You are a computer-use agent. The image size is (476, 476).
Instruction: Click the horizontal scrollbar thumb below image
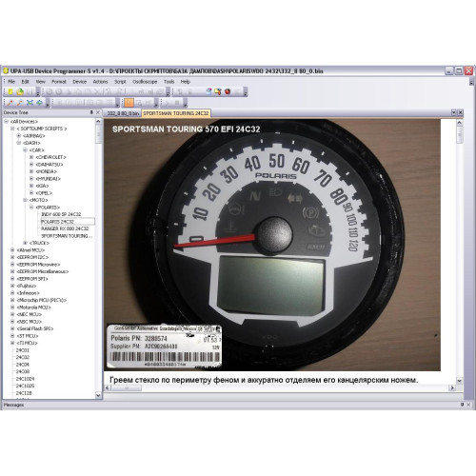tap(127, 387)
